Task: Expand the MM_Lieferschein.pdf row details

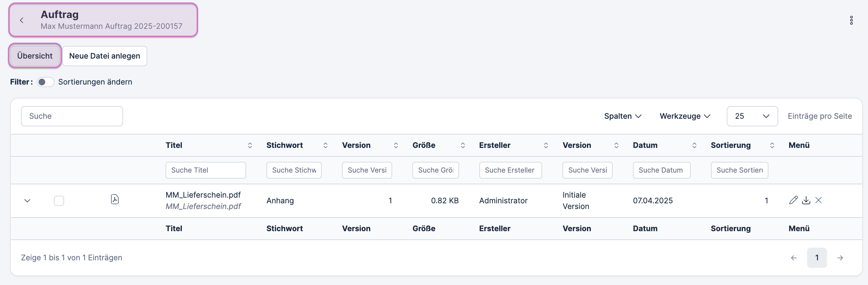Action: coord(27,201)
